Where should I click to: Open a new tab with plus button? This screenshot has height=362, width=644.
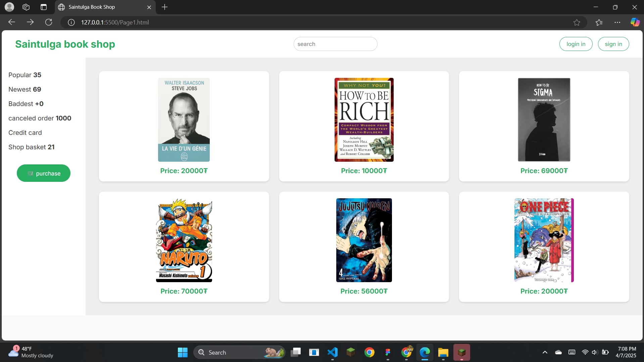[x=164, y=7]
